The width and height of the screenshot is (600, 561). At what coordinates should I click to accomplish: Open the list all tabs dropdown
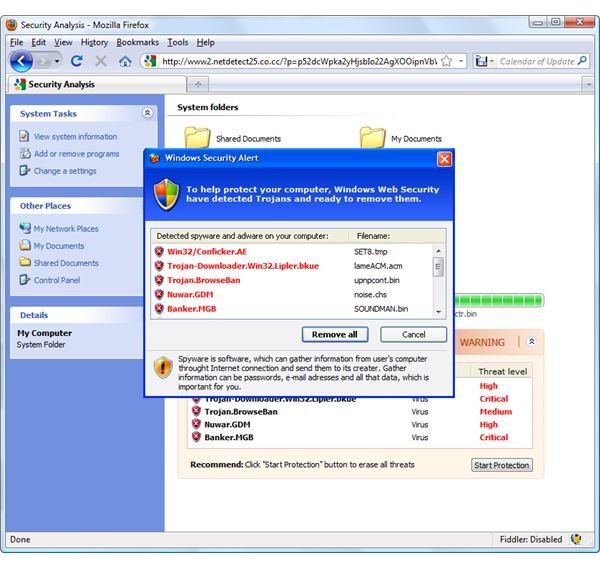click(588, 84)
